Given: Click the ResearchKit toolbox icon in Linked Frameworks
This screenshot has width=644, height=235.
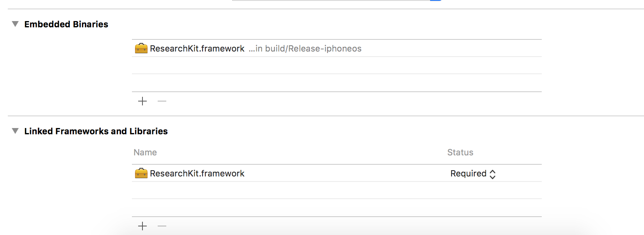Looking at the screenshot, I should [141, 173].
